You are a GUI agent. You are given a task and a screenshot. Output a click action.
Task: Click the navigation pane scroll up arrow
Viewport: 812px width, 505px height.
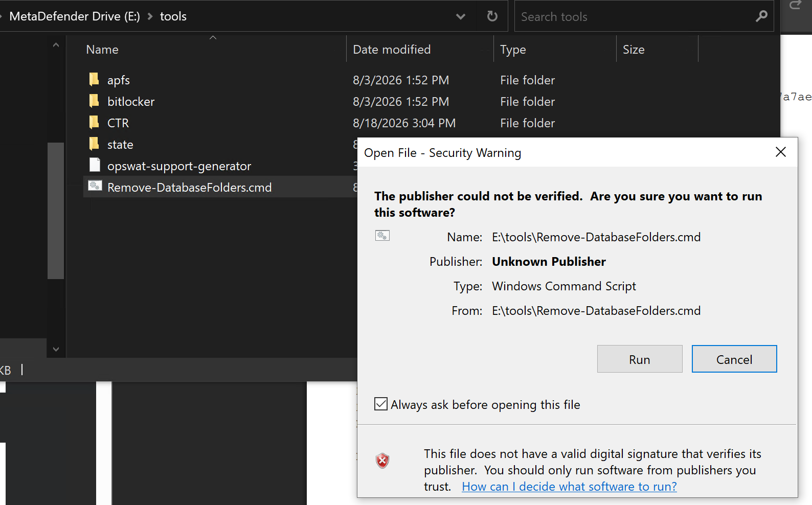pyautogui.click(x=56, y=45)
